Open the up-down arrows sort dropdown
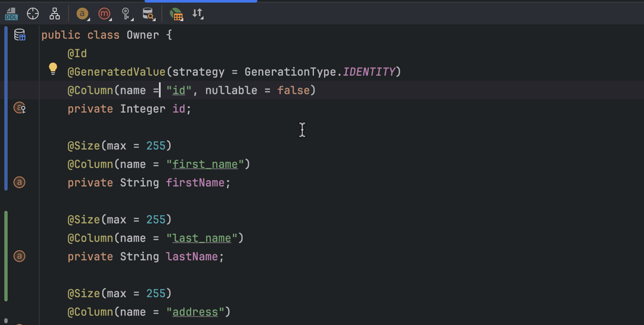This screenshot has width=644, height=325. pyautogui.click(x=198, y=13)
